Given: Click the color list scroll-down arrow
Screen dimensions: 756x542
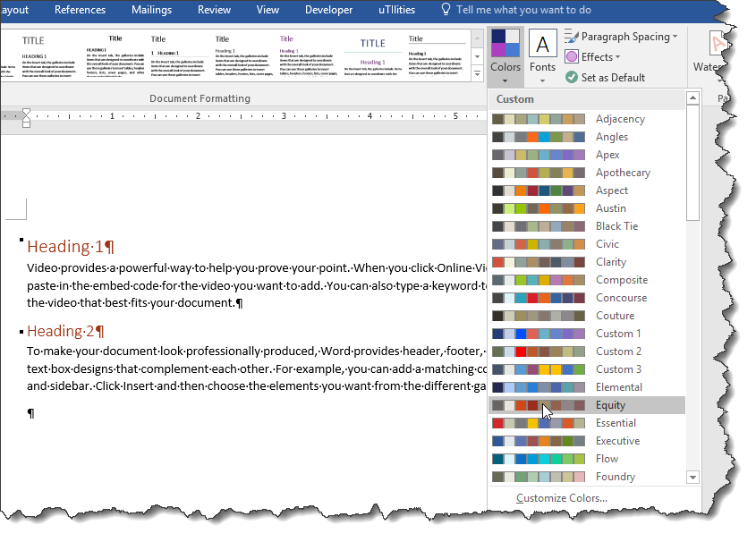Looking at the screenshot, I should [692, 478].
